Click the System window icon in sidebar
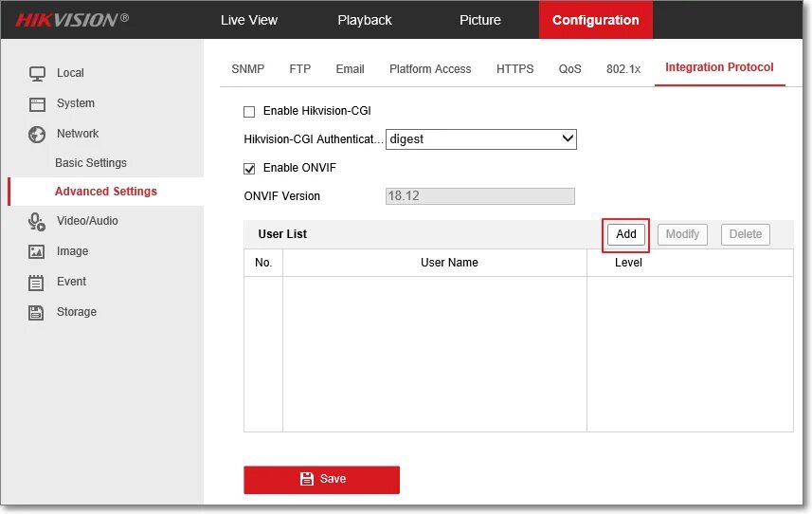Screen dimensions: 812x514 pyautogui.click(x=37, y=104)
